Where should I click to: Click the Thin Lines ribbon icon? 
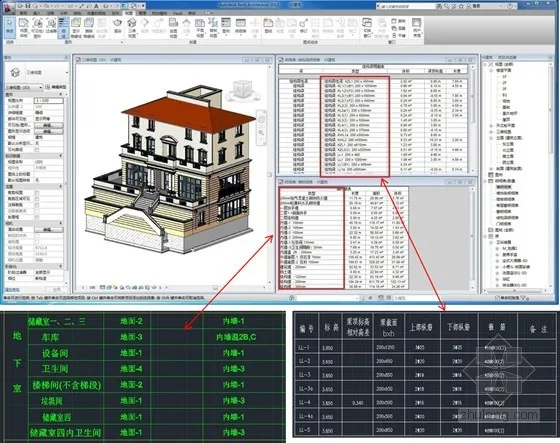coord(63,27)
